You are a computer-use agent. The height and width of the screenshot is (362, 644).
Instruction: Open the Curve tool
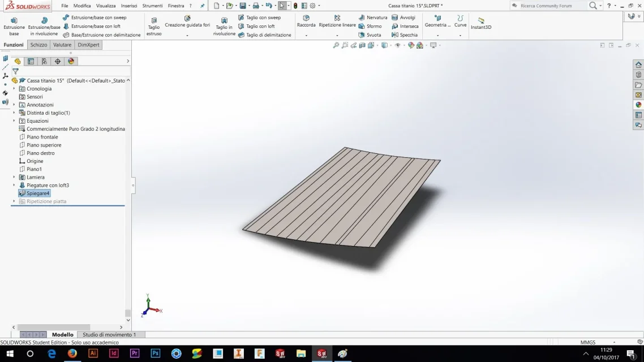461,21
